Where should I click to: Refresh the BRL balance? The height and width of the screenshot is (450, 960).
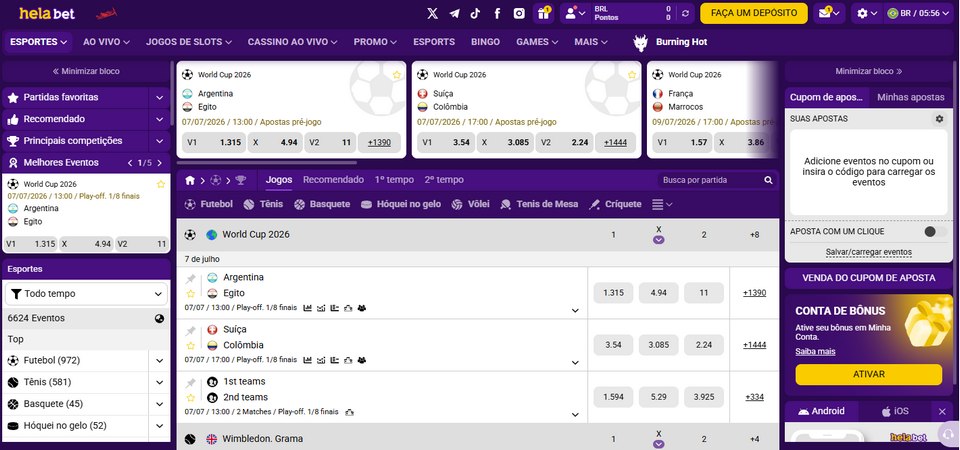click(x=685, y=13)
